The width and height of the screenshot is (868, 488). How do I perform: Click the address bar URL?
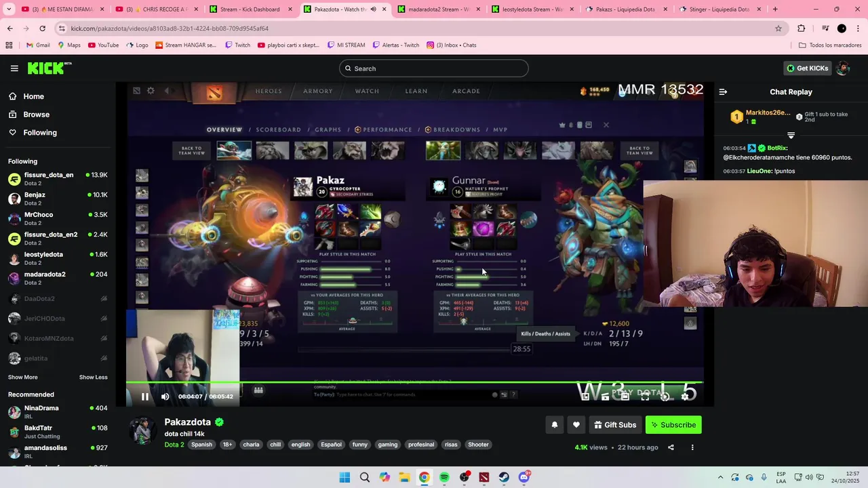(x=170, y=28)
